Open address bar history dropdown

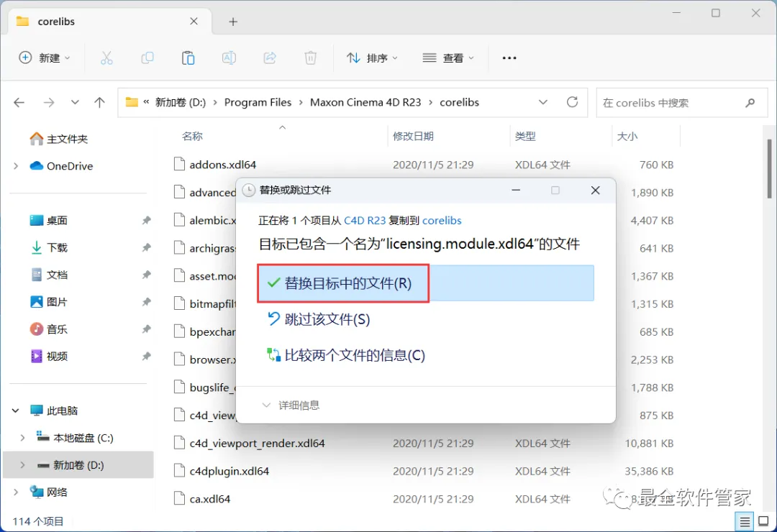543,102
